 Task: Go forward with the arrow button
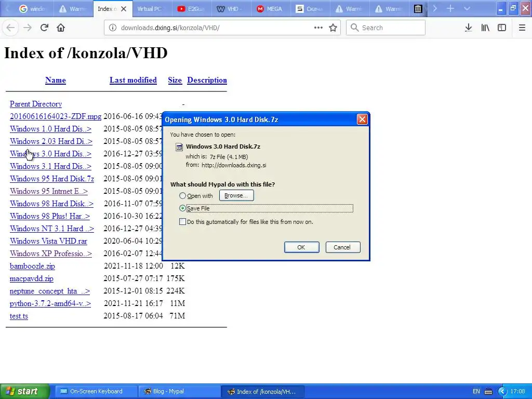coord(28,28)
